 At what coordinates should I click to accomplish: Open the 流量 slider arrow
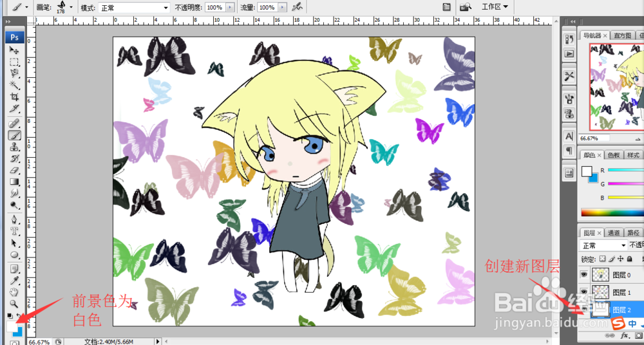282,7
